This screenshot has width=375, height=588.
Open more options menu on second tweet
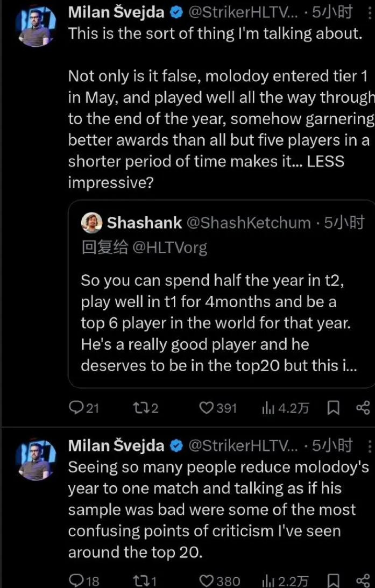pyautogui.click(x=369, y=445)
